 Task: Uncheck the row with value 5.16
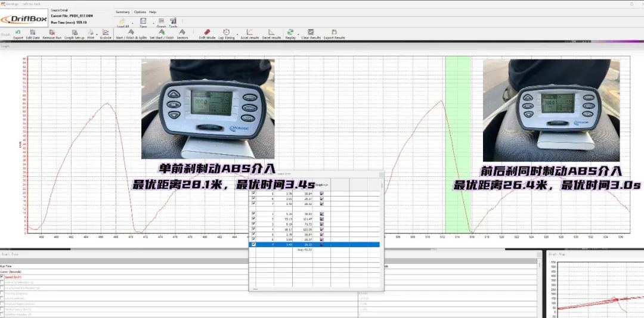pyautogui.click(x=253, y=214)
